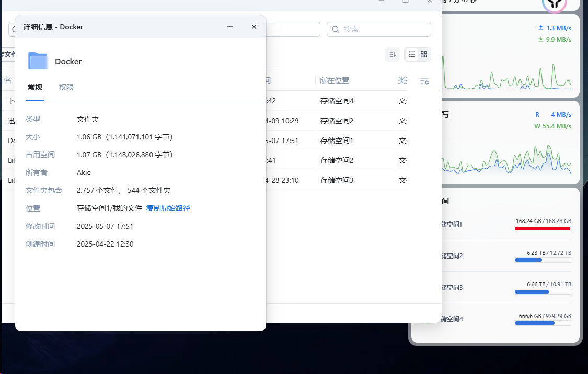Click the write speed W 55.4 MB/s value
This screenshot has height=374, width=588.
[x=553, y=126]
